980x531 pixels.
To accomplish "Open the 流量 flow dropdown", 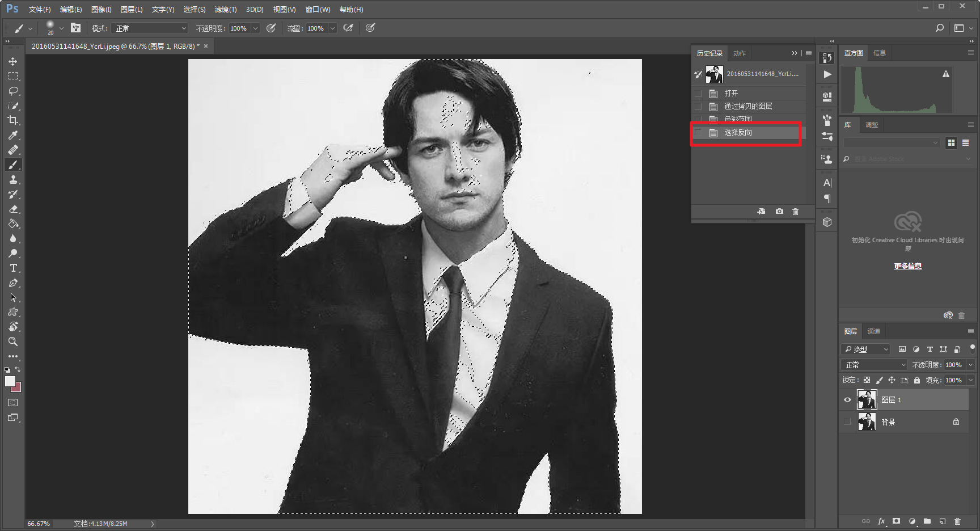I will point(332,28).
